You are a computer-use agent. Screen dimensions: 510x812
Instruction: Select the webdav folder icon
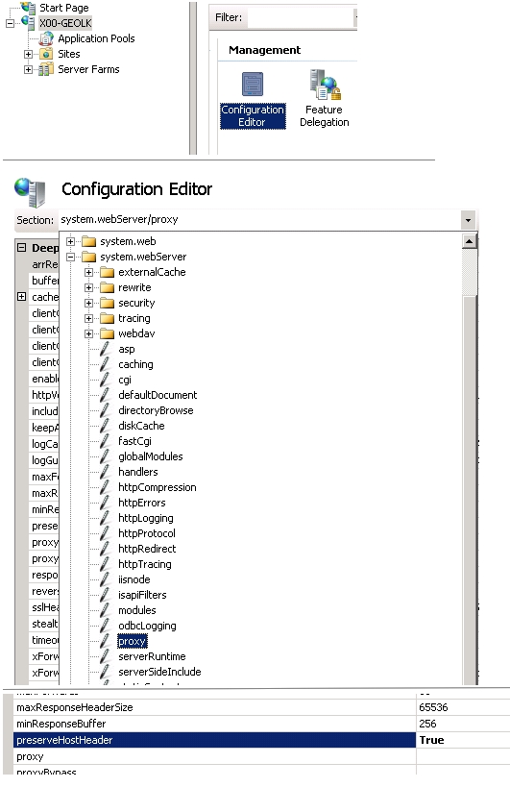[108, 334]
